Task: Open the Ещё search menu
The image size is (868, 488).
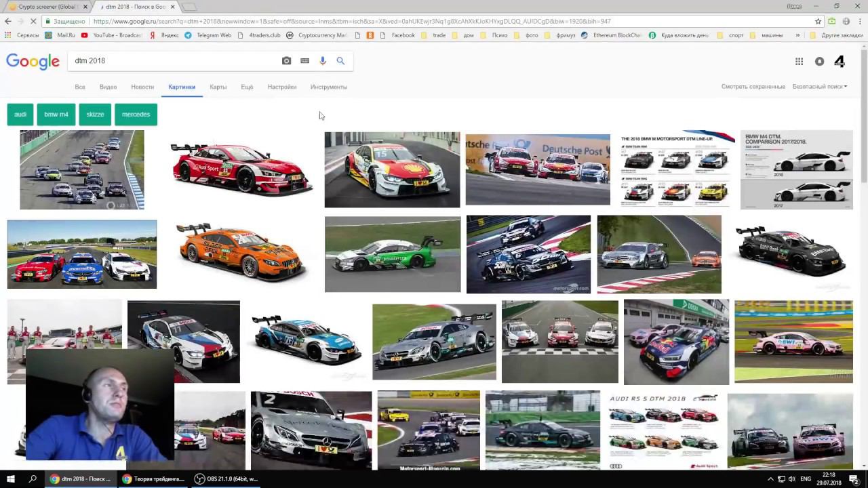Action: click(247, 87)
